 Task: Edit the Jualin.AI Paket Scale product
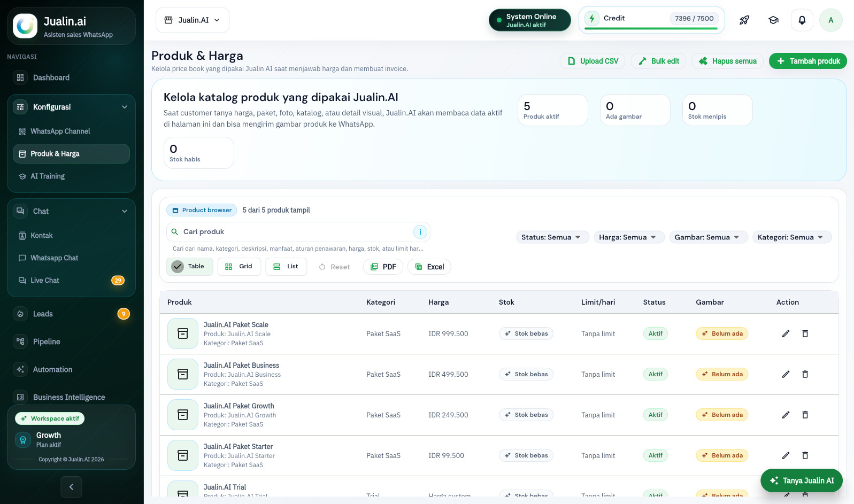pos(786,334)
